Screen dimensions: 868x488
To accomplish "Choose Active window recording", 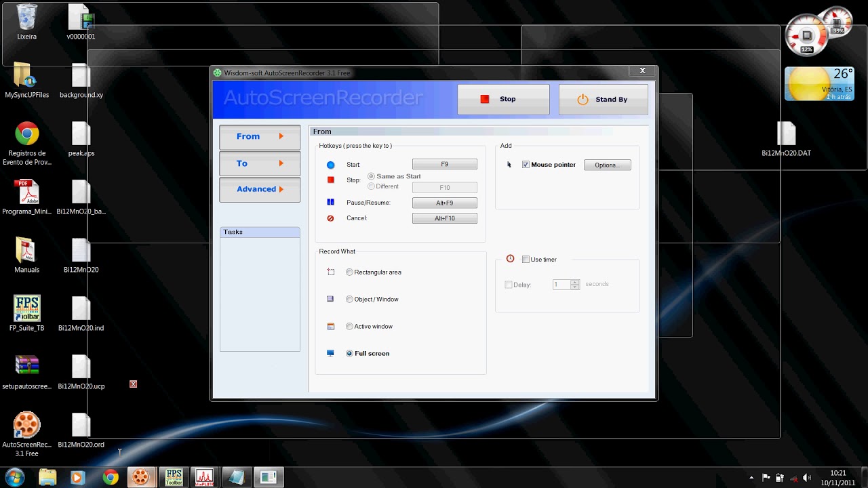I will (x=349, y=327).
